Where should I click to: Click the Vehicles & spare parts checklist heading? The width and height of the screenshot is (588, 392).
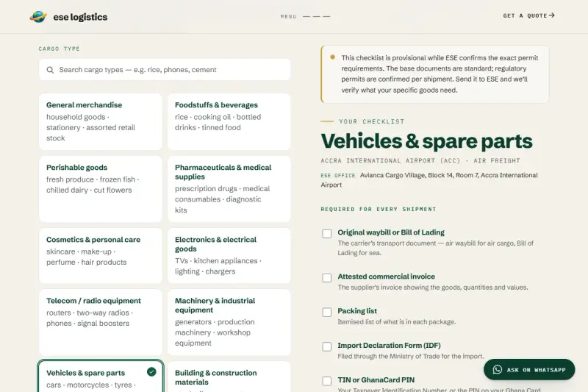[426, 141]
